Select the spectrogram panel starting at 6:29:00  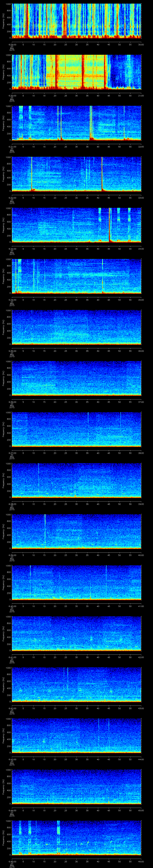click(x=76, y=21)
